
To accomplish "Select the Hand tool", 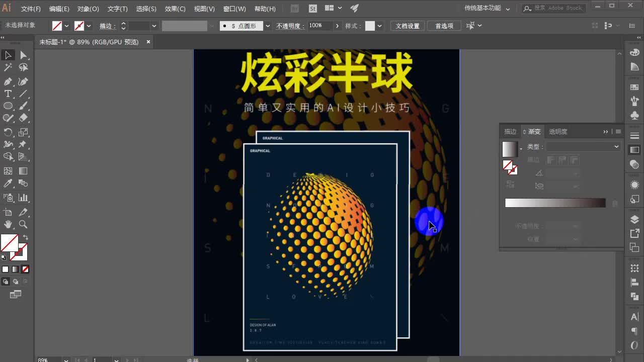I will pos(8,224).
